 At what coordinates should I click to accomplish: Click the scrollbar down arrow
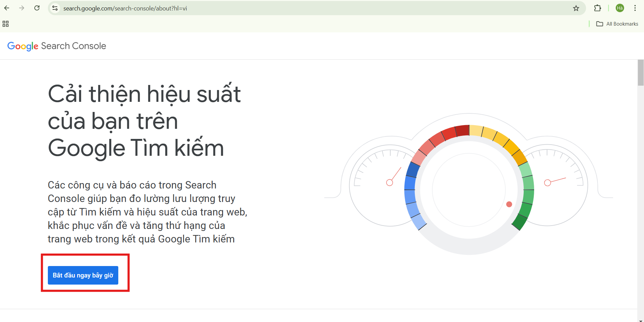click(641, 320)
